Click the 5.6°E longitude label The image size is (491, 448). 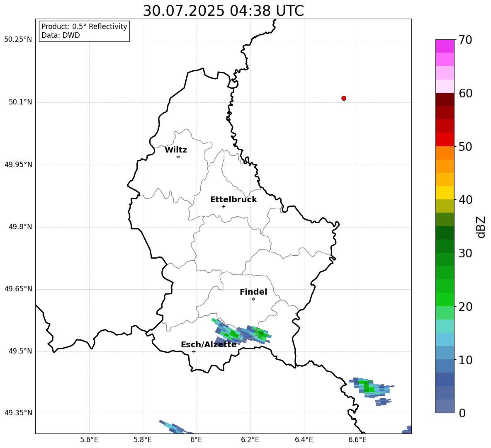(x=89, y=440)
